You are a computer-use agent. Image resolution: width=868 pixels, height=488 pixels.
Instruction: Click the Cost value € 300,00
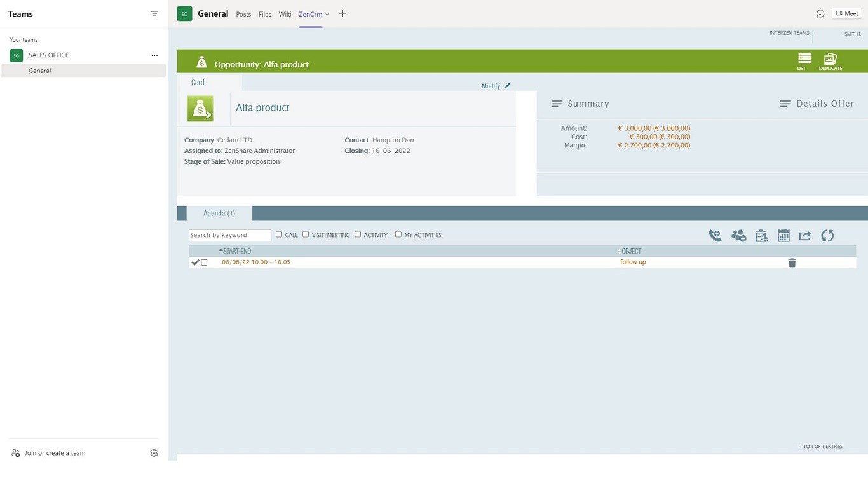660,137
